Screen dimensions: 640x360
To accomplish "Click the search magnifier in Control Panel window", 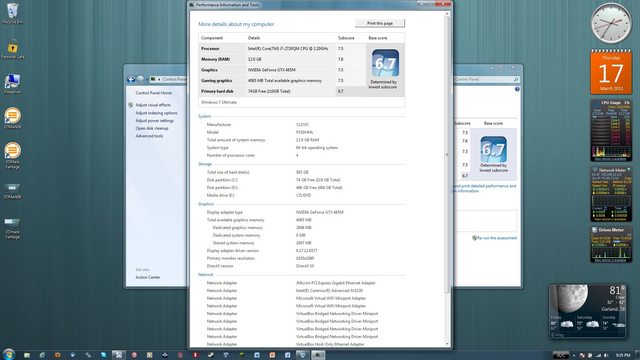I will coord(516,79).
